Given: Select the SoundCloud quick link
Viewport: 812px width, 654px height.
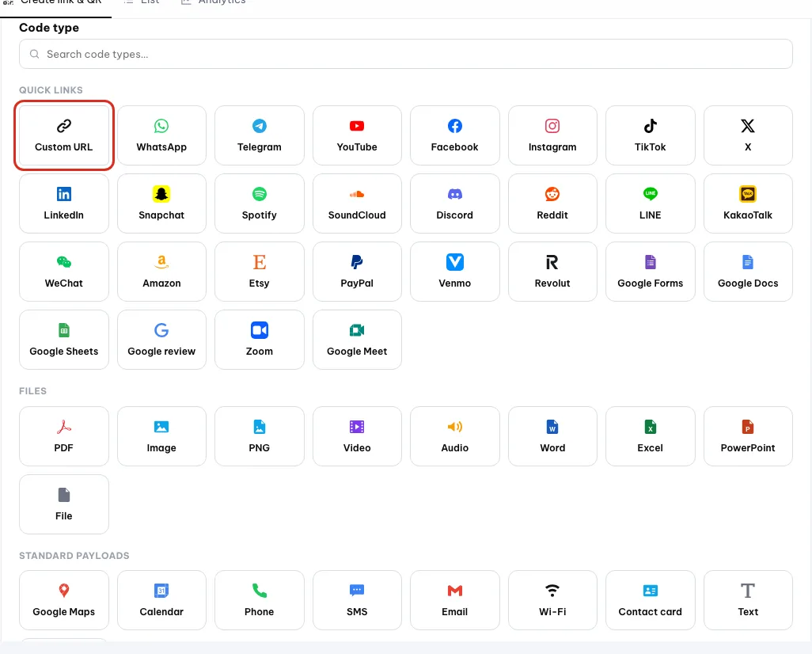Looking at the screenshot, I should 357,203.
